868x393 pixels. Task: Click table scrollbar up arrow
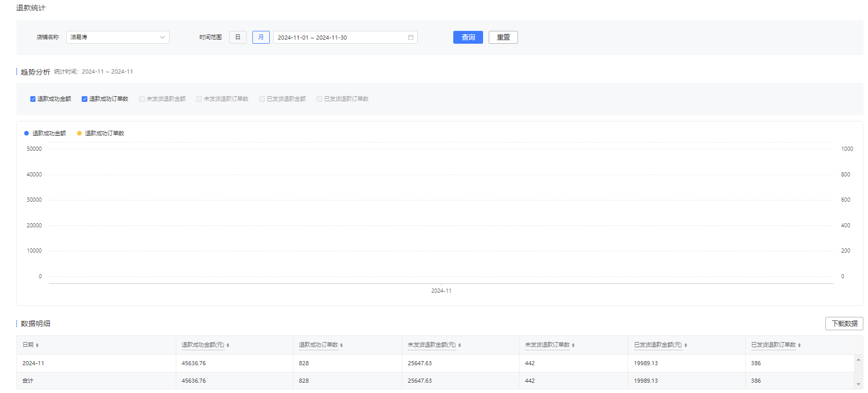coord(858,360)
